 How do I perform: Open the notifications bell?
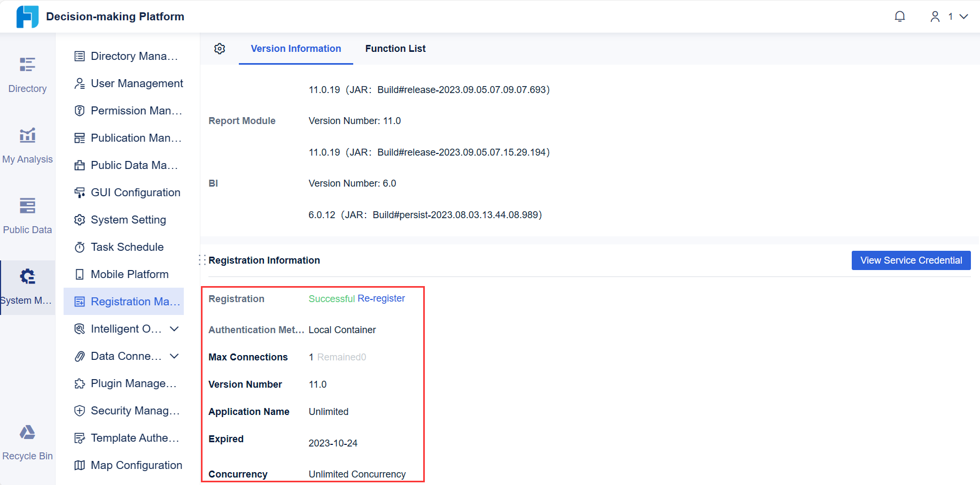(x=900, y=16)
